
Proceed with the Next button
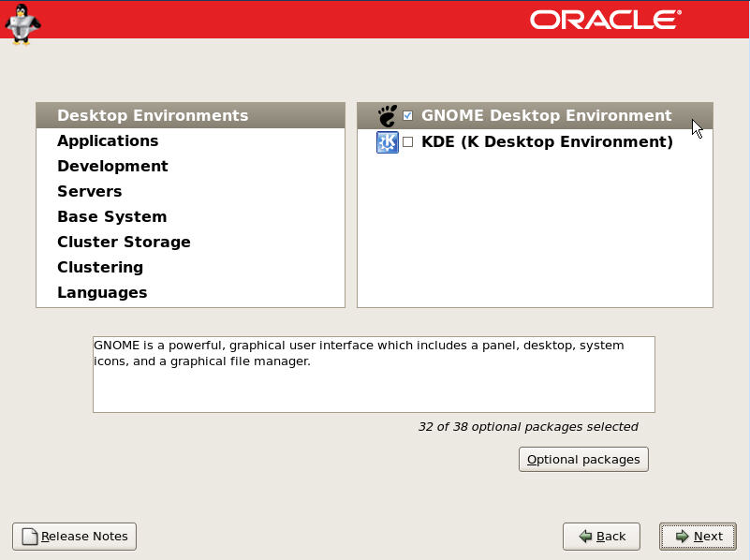[698, 537]
